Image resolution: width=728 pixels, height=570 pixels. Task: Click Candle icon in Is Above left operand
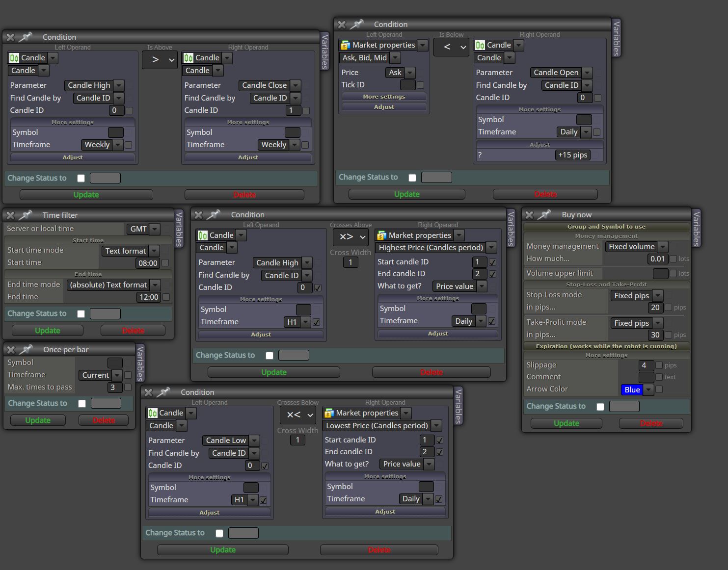[14, 58]
